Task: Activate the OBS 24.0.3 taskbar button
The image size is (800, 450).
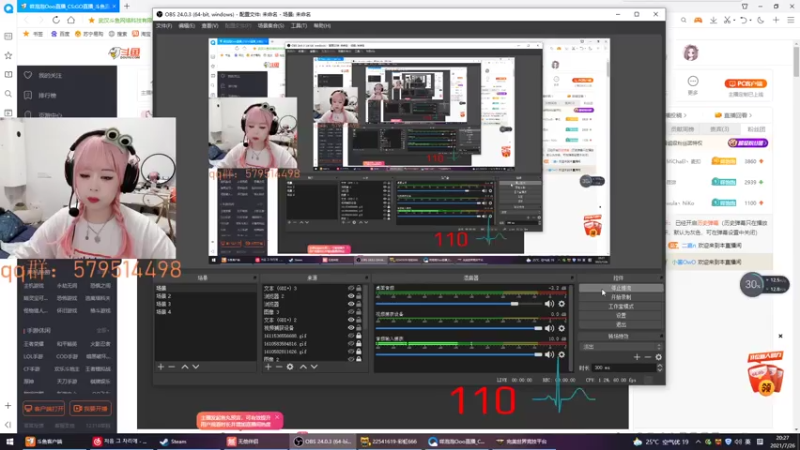Action: click(x=323, y=442)
